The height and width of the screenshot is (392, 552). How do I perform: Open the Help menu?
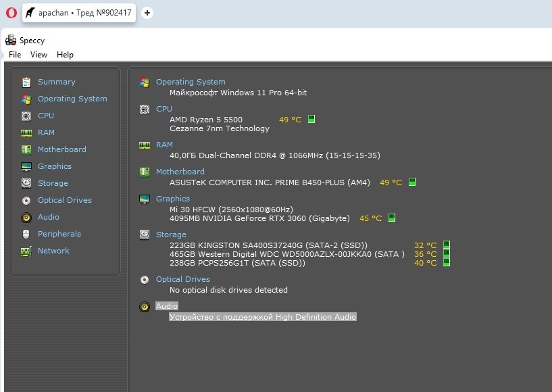pyautogui.click(x=65, y=55)
